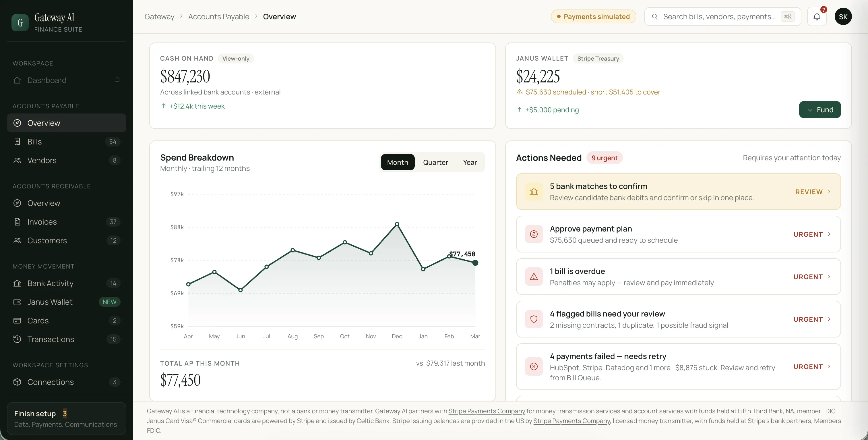Click the Invoices document icon
Image resolution: width=868 pixels, height=440 pixels.
17,222
